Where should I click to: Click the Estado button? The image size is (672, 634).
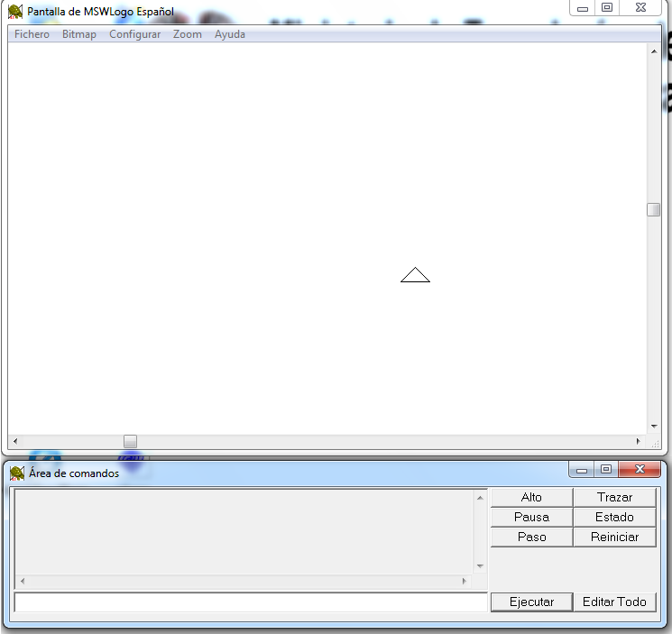[x=614, y=517]
